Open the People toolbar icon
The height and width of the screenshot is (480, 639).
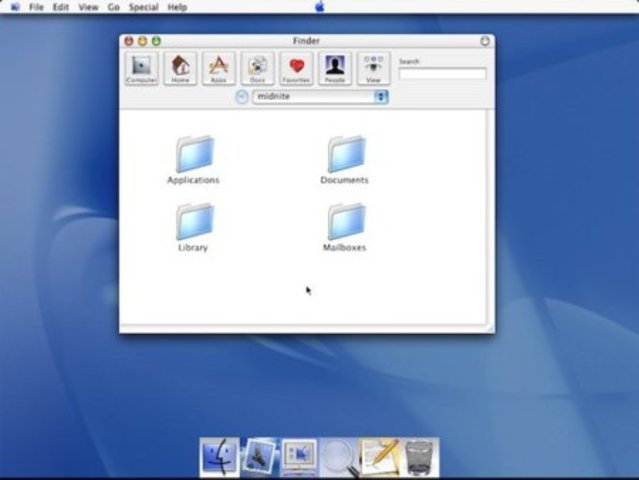pyautogui.click(x=335, y=68)
